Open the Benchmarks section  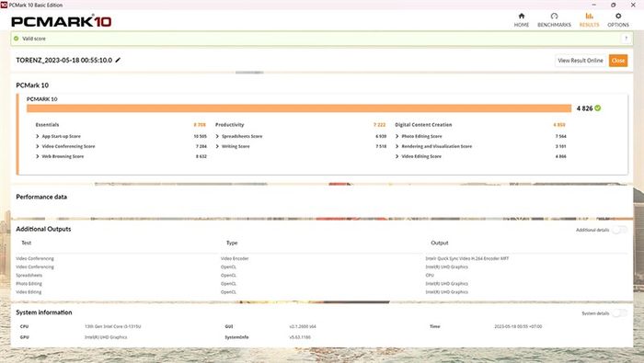click(x=554, y=19)
